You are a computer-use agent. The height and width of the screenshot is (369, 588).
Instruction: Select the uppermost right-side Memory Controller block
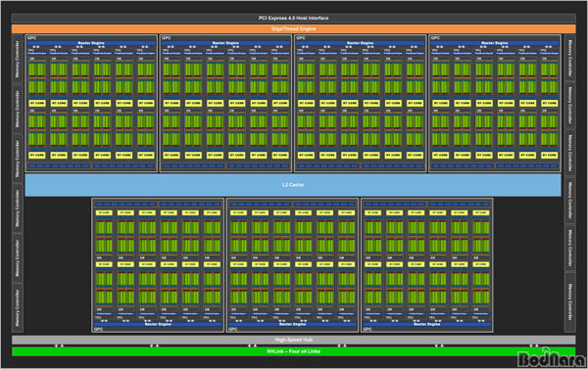tap(570, 58)
